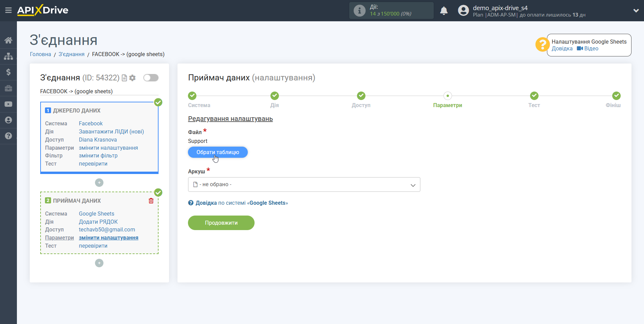This screenshot has width=644, height=324.
Task: Open the Facebook system link
Action: (x=91, y=124)
